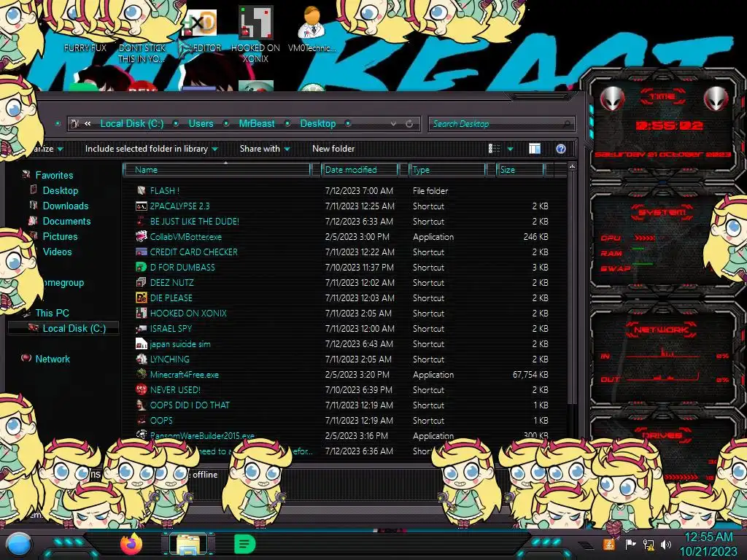747x560 pixels.
Task: Expand breadcrumb arrow after Local Disk (C:)
Action: (176, 124)
